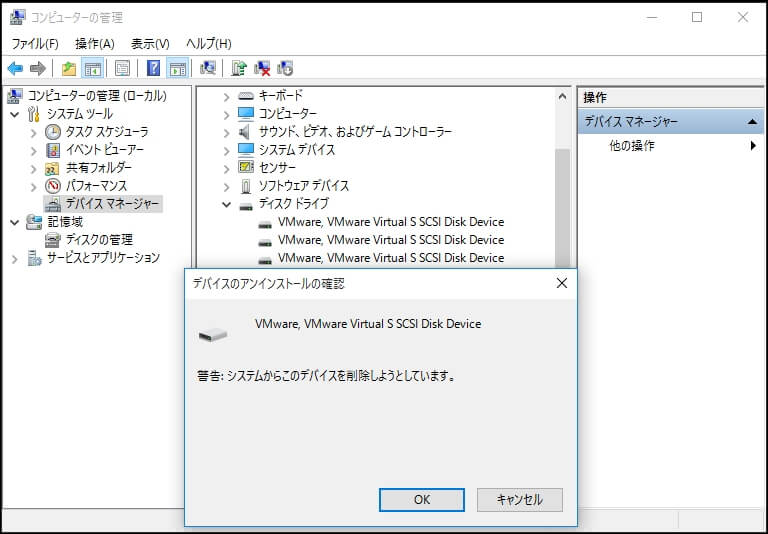Image resolution: width=768 pixels, height=534 pixels.
Task: Expand the コンピューター device category
Action: 226,115
